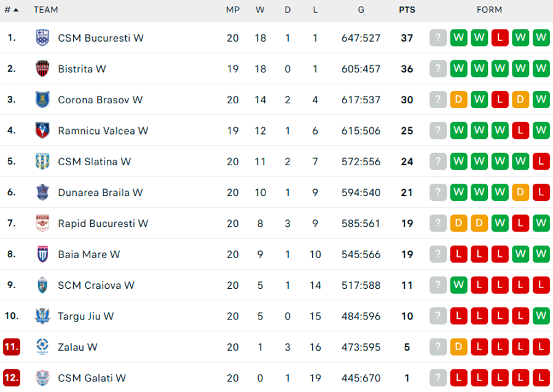Click the red L form badge for CSM Bucuresti
The height and width of the screenshot is (392, 553).
500,37
